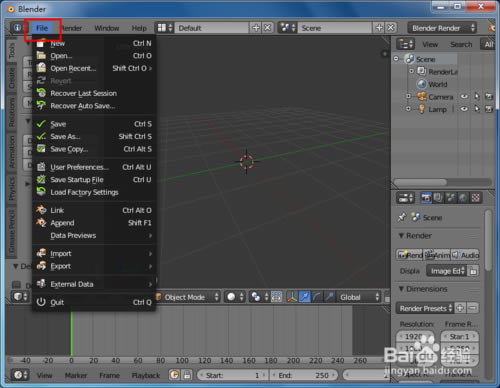
Task: Delete the Default screen layout
Action: (x=267, y=28)
